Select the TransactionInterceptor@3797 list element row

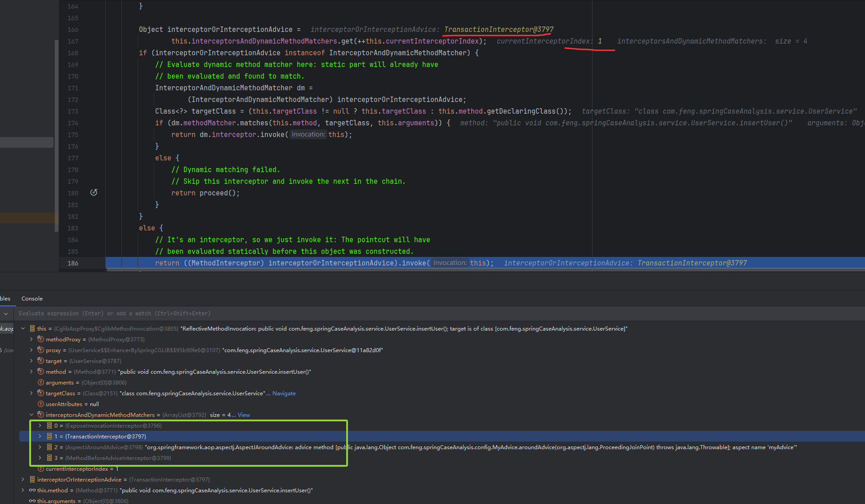coord(106,436)
